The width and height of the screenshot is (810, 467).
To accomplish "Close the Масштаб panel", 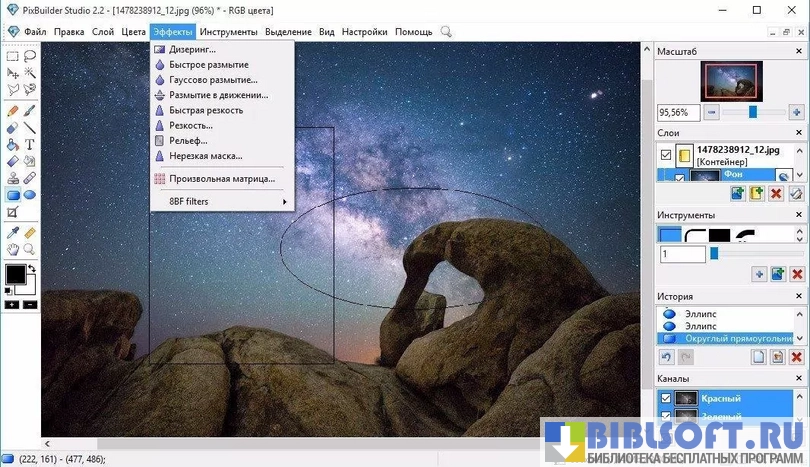I will pos(797,51).
